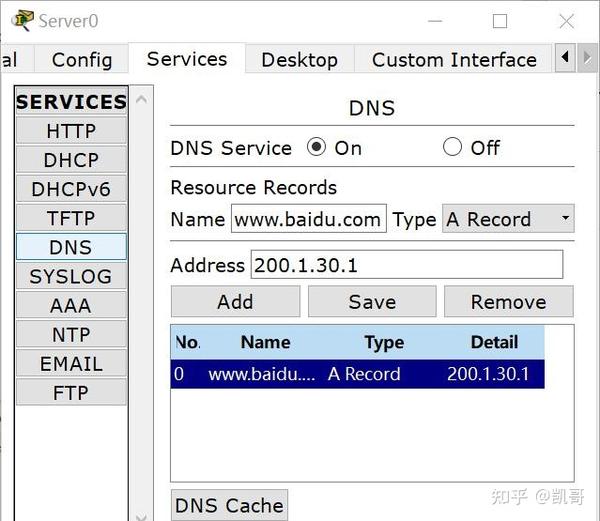
Task: Open the DHCP service settings
Action: (x=71, y=160)
